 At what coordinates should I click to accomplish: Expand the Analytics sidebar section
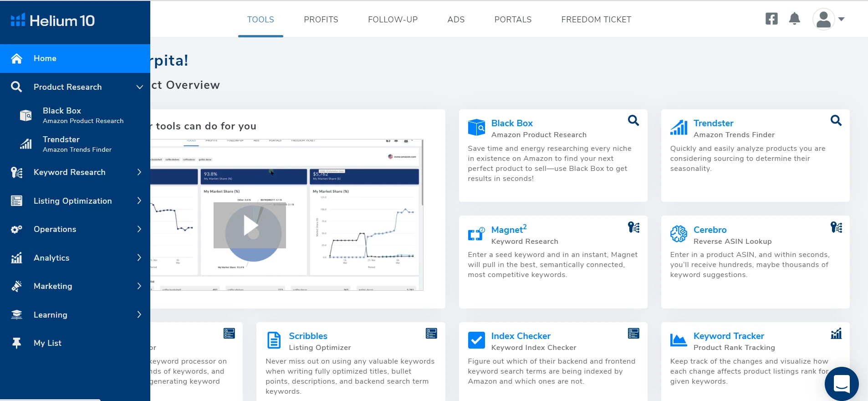pyautogui.click(x=139, y=258)
